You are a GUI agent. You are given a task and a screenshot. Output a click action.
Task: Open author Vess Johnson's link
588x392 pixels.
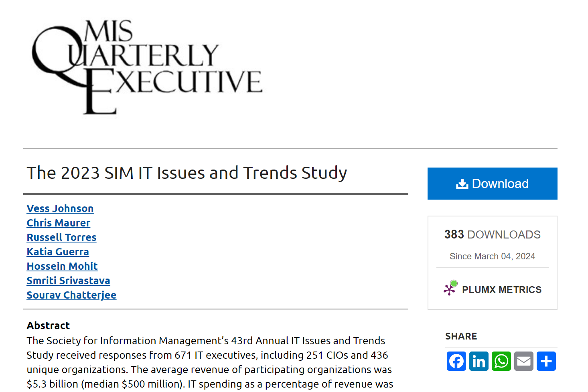click(x=60, y=208)
